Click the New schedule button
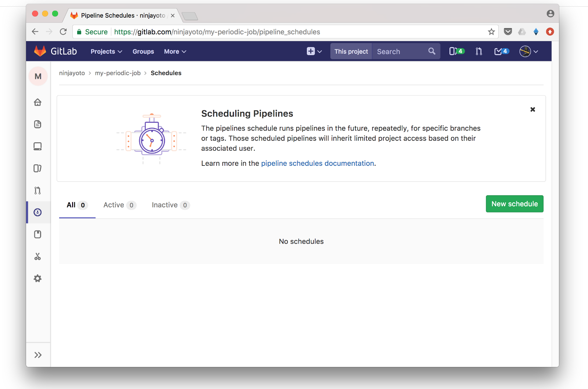Image resolution: width=588 pixels, height=389 pixels. coord(514,204)
